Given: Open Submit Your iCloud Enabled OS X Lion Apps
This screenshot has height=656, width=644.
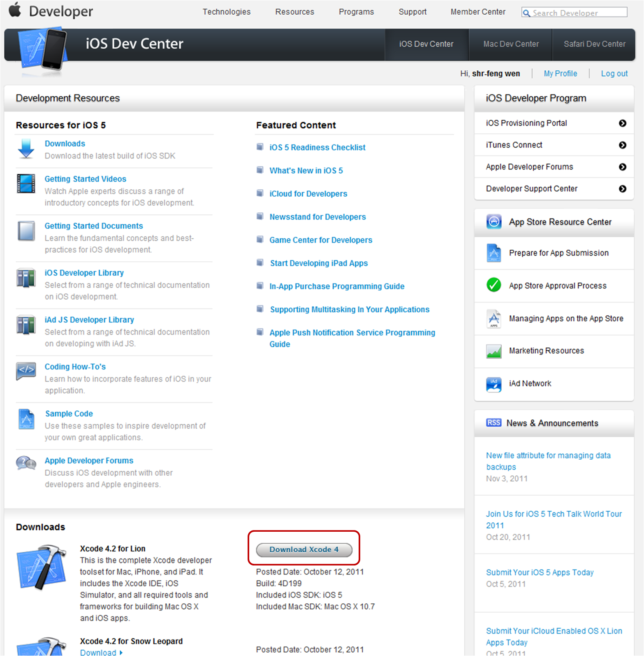Looking at the screenshot, I should point(554,637).
